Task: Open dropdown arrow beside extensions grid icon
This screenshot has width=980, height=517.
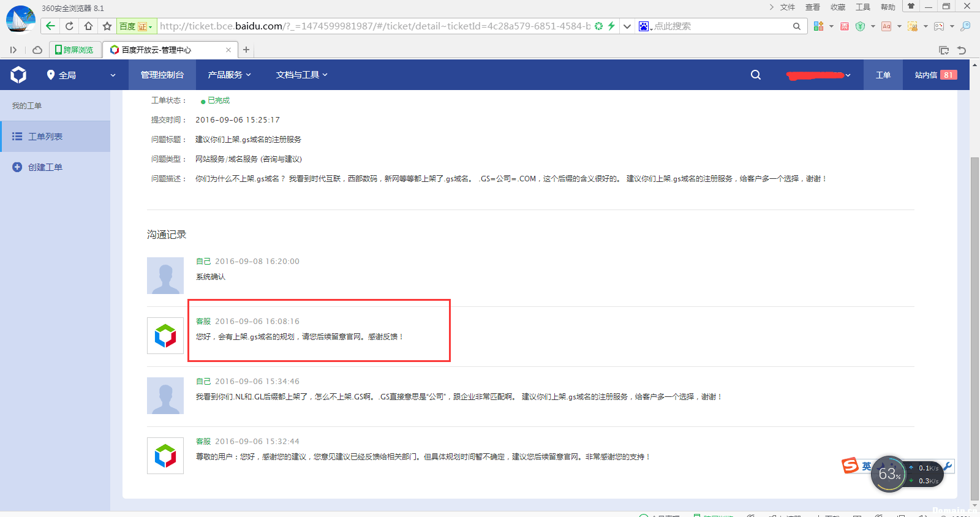Action: click(x=831, y=26)
